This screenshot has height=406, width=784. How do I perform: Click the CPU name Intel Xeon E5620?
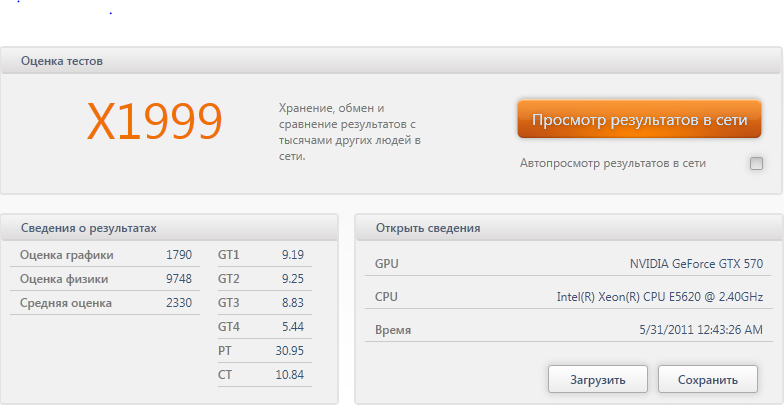(x=659, y=297)
